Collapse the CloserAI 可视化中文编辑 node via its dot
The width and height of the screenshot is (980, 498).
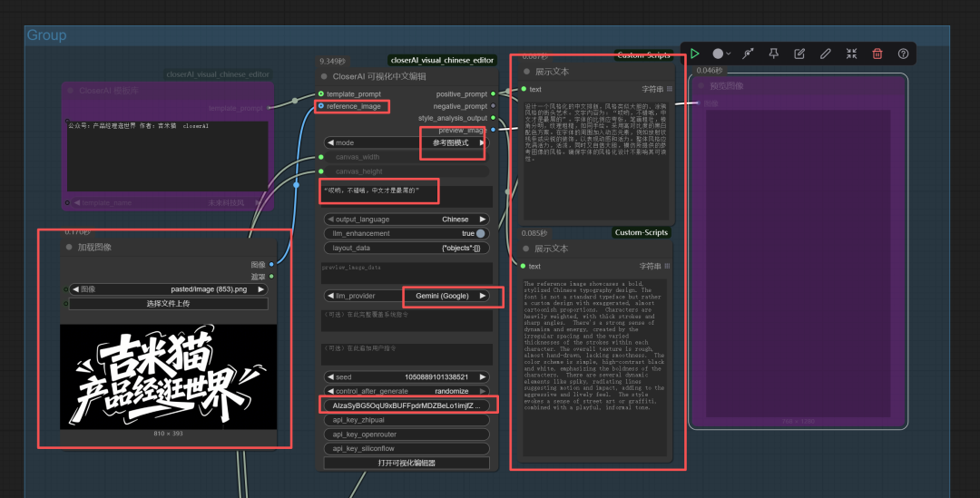pyautogui.click(x=324, y=76)
